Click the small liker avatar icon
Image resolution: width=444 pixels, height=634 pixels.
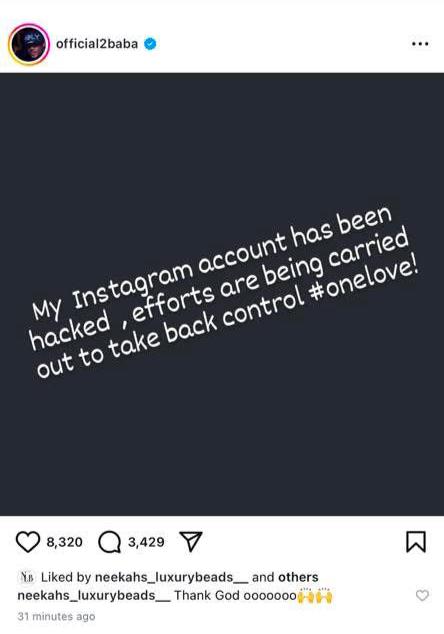[x=28, y=577]
